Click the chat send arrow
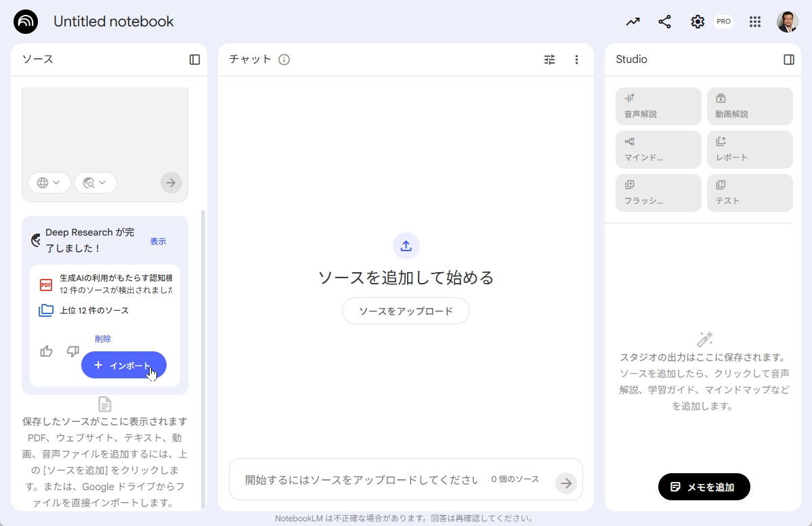The image size is (812, 526). click(x=566, y=483)
